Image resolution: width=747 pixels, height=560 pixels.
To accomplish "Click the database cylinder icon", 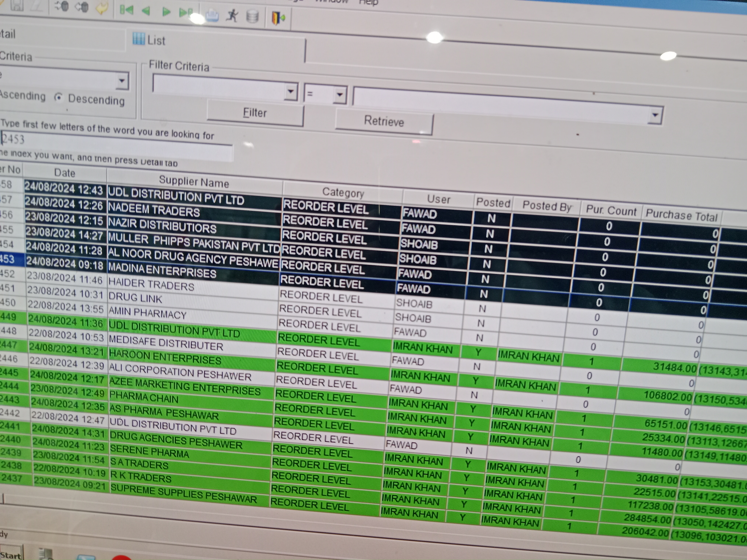I will pos(252,16).
